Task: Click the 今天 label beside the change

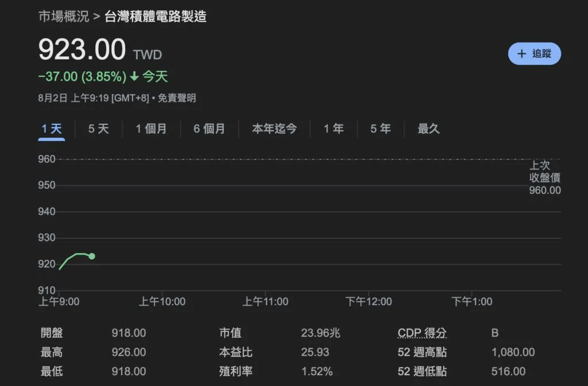Action: coord(155,77)
